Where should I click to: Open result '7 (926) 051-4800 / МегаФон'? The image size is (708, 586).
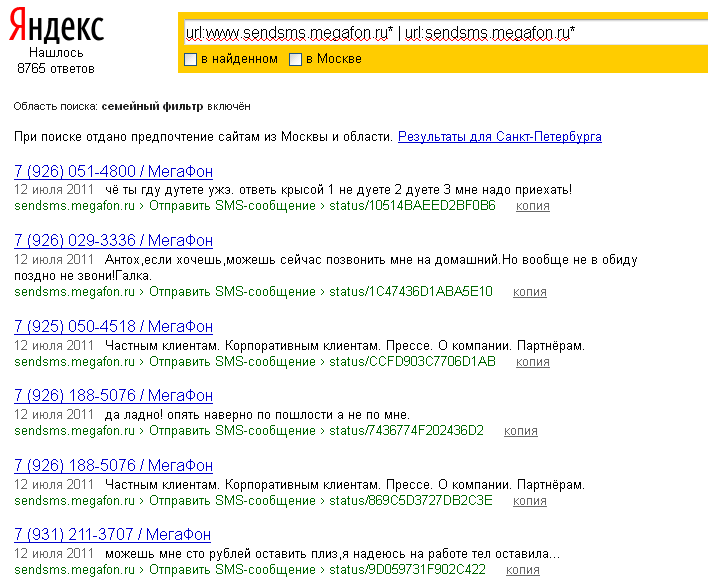113,171
